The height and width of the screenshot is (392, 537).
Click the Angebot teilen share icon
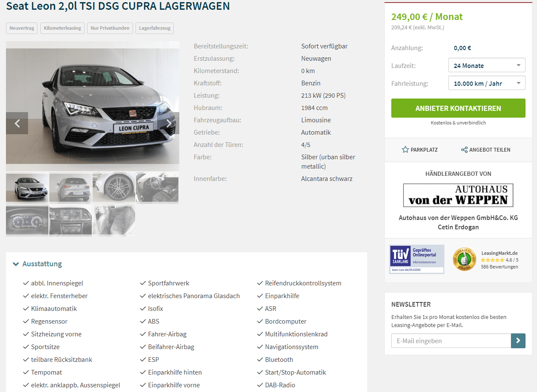(464, 149)
